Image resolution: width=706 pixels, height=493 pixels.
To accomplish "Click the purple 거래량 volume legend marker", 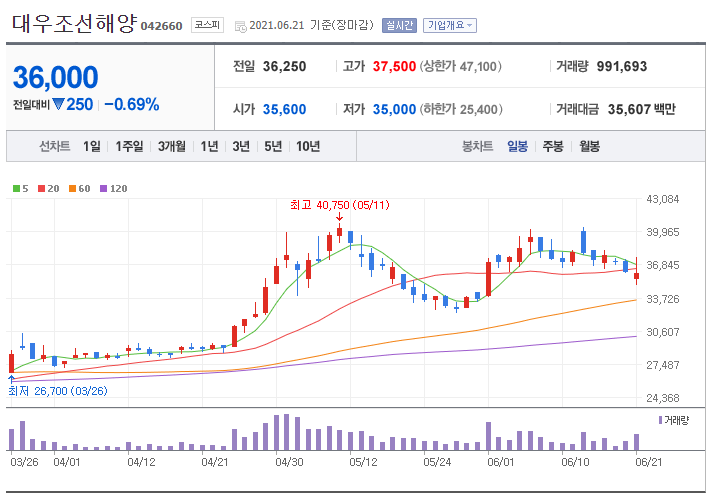I will point(661,420).
